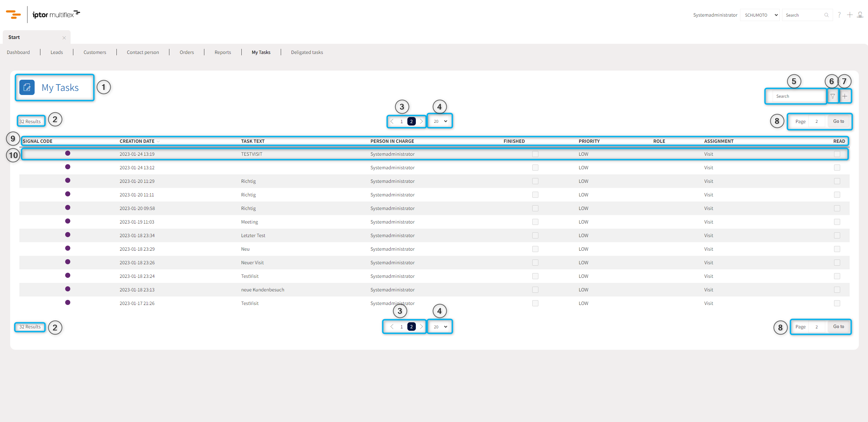Click purple signal dot of Neuer Visit row
Image resolution: width=868 pixels, height=422 pixels.
click(68, 262)
